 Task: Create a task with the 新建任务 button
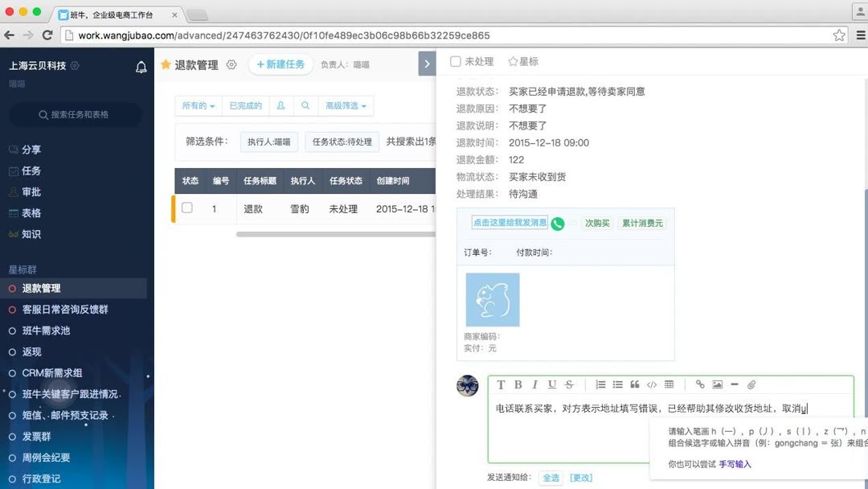280,65
